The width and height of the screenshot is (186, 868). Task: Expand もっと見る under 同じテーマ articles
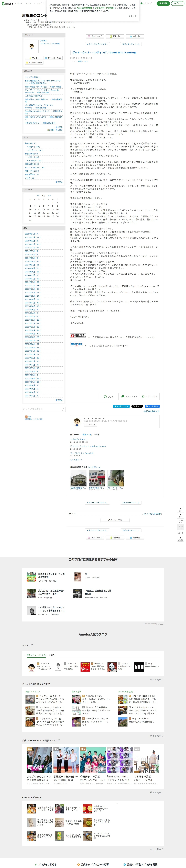76,460
